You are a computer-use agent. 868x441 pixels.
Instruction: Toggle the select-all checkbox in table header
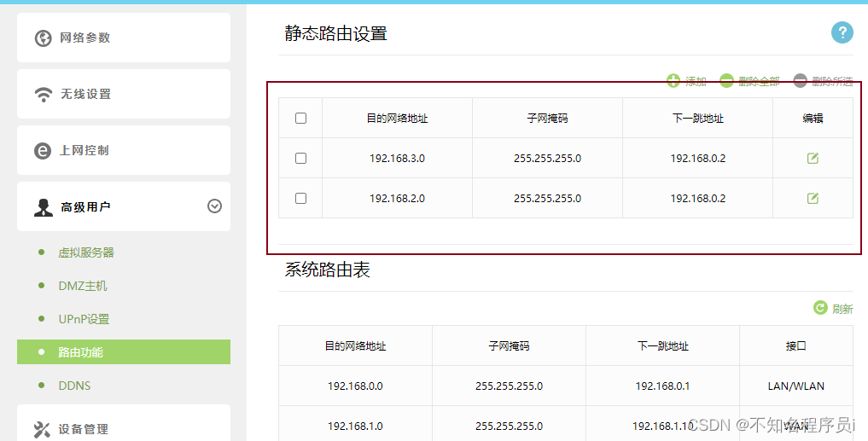300,118
